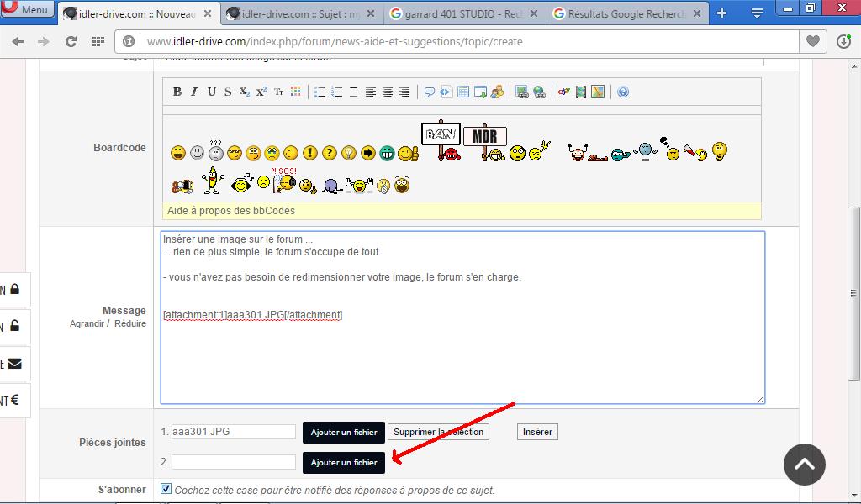
Task: Click the underline toolbar icon
Action: (x=211, y=92)
